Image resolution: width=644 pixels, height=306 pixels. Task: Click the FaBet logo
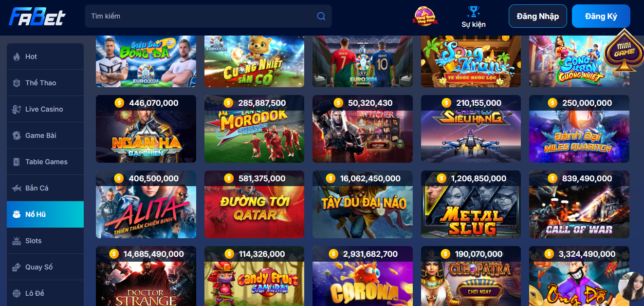pyautogui.click(x=37, y=16)
